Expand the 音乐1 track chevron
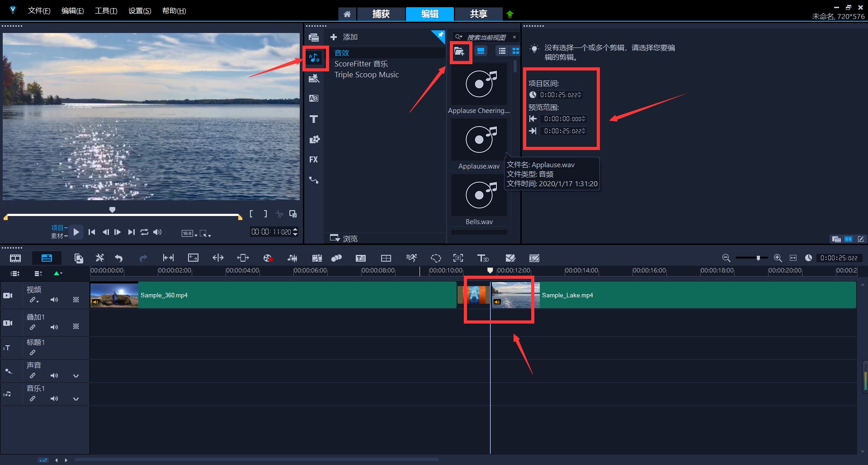The image size is (868, 465). click(x=76, y=399)
